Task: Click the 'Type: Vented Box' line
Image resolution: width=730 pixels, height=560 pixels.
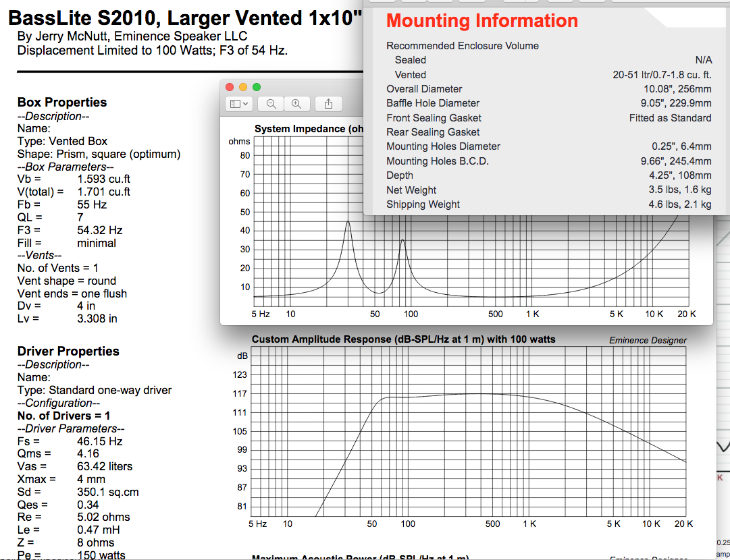Action: coord(62,142)
